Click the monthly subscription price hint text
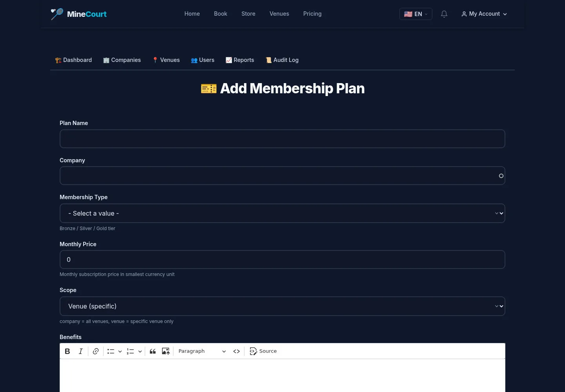This screenshot has height=392, width=565. (117, 274)
